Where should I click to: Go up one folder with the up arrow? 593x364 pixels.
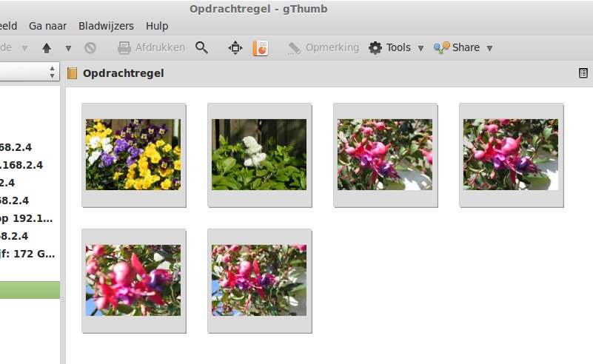coord(47,48)
